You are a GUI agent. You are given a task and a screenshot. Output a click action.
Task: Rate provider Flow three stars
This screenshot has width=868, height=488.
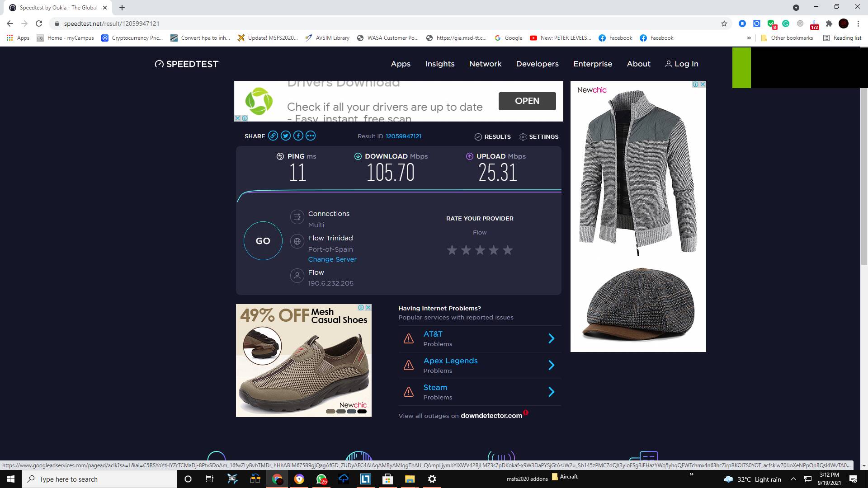(480, 250)
